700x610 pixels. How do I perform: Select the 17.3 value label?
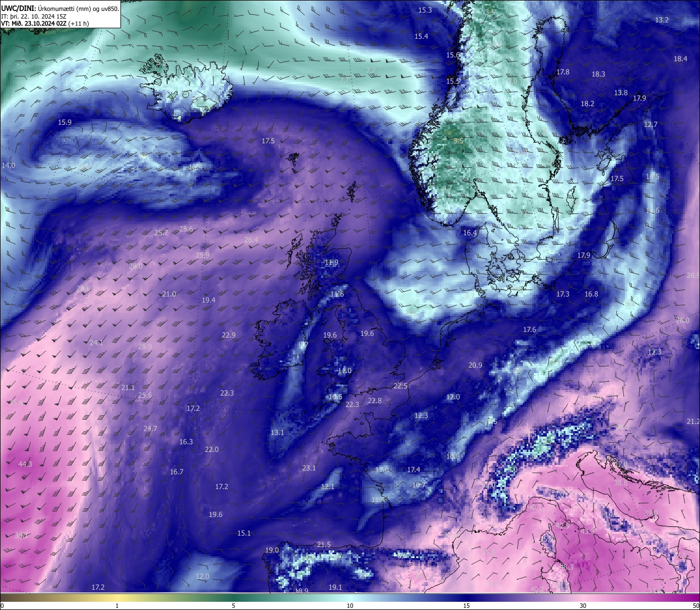(x=563, y=294)
